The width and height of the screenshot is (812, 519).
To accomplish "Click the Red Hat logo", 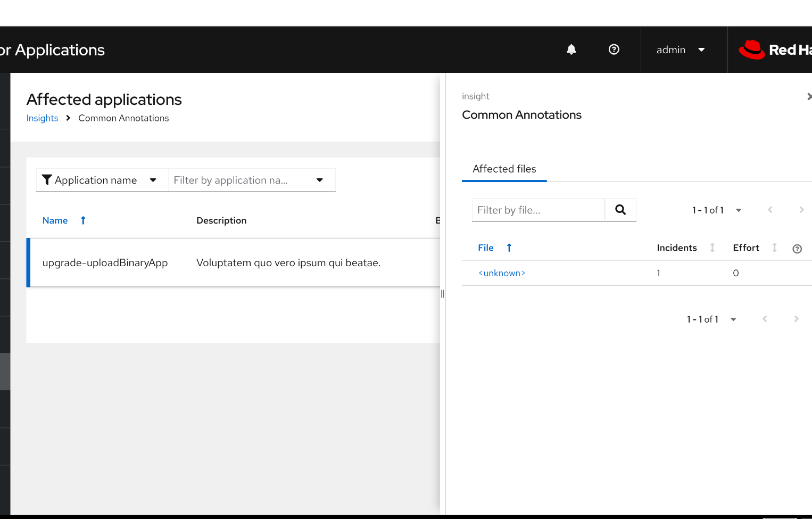I will pyautogui.click(x=774, y=50).
